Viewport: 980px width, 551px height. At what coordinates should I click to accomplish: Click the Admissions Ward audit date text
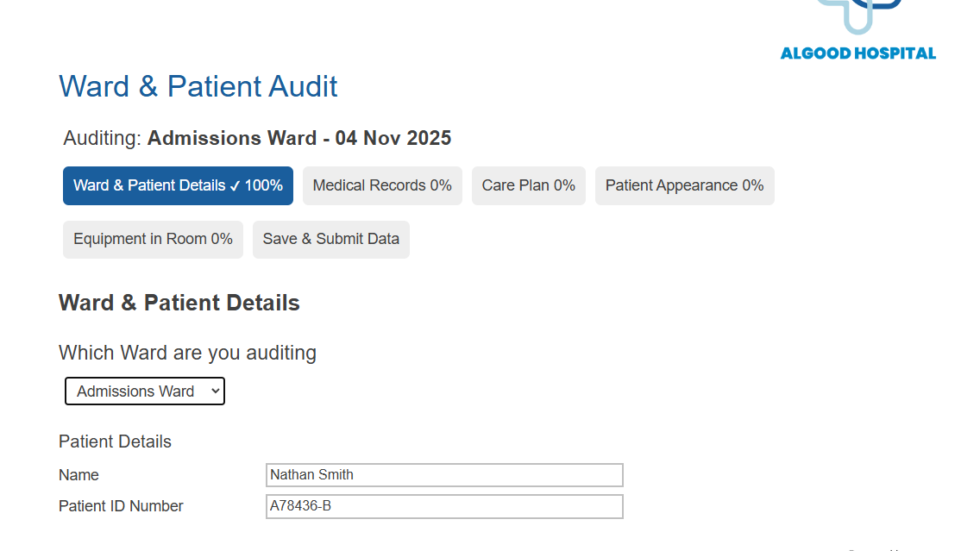[299, 138]
